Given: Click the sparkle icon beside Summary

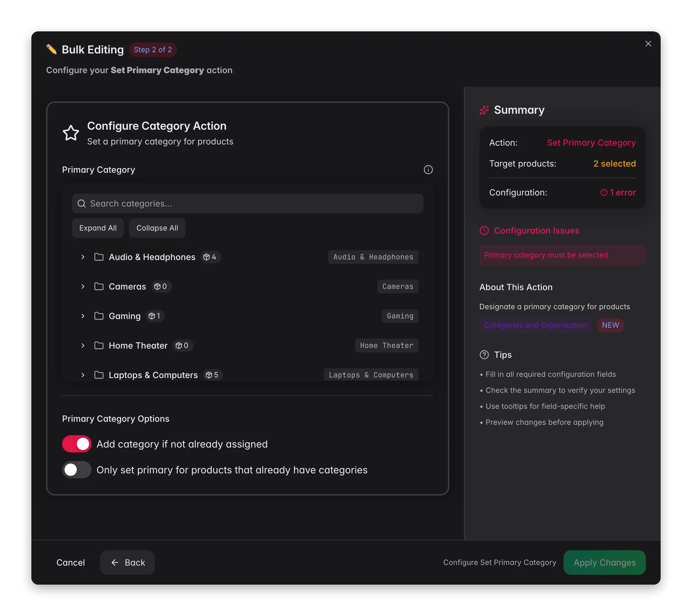Looking at the screenshot, I should (x=484, y=110).
